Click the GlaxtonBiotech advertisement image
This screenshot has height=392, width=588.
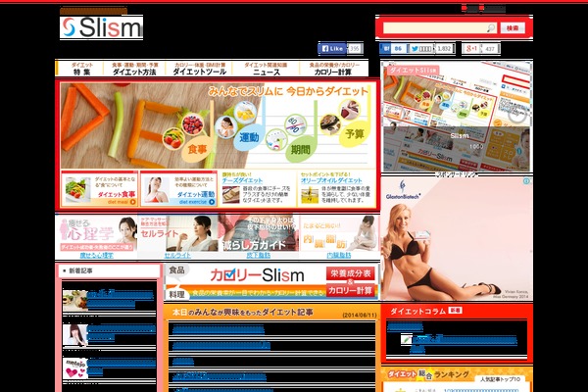tap(457, 239)
